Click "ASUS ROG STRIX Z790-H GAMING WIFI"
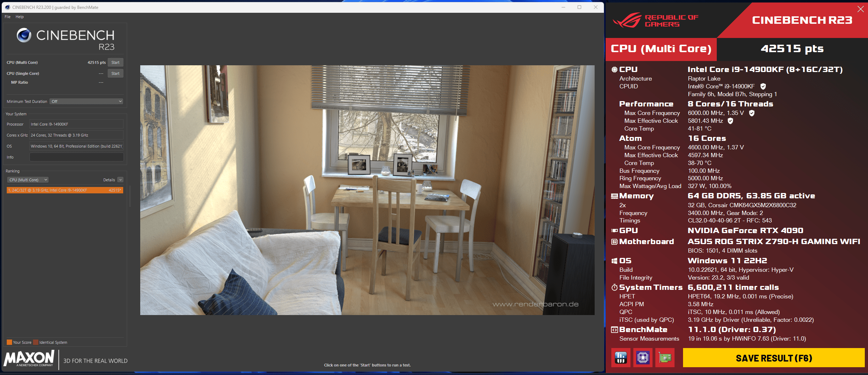The image size is (868, 375). [x=774, y=242]
